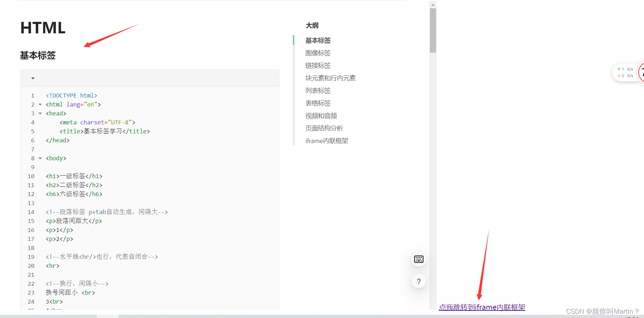644x318 pixels.
Task: Click the 换号间距小 <br> code line
Action: [70, 293]
